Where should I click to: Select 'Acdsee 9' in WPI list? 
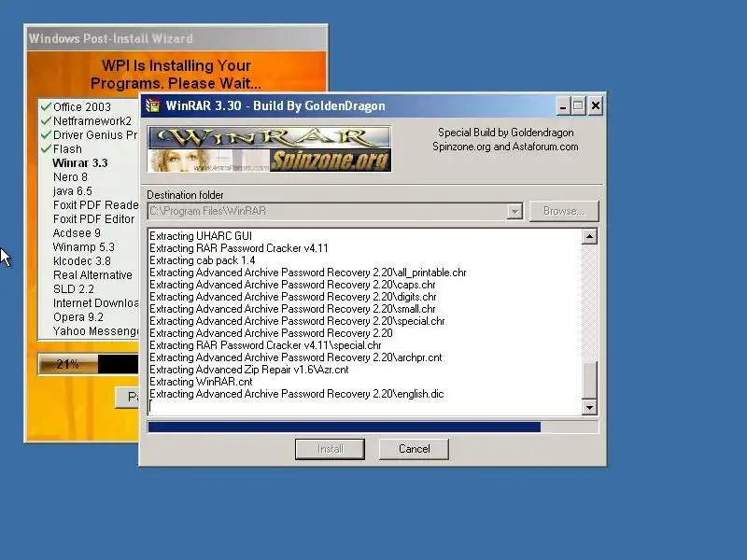(x=77, y=232)
